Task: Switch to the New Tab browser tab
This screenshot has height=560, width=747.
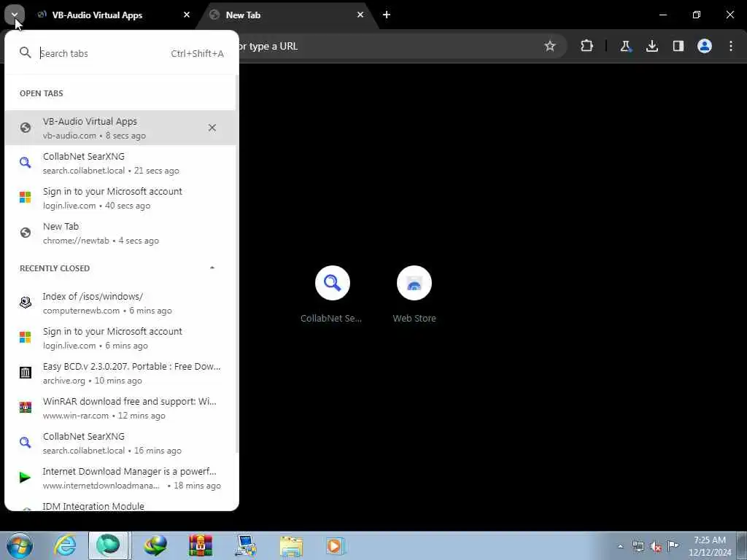Action: point(287,15)
